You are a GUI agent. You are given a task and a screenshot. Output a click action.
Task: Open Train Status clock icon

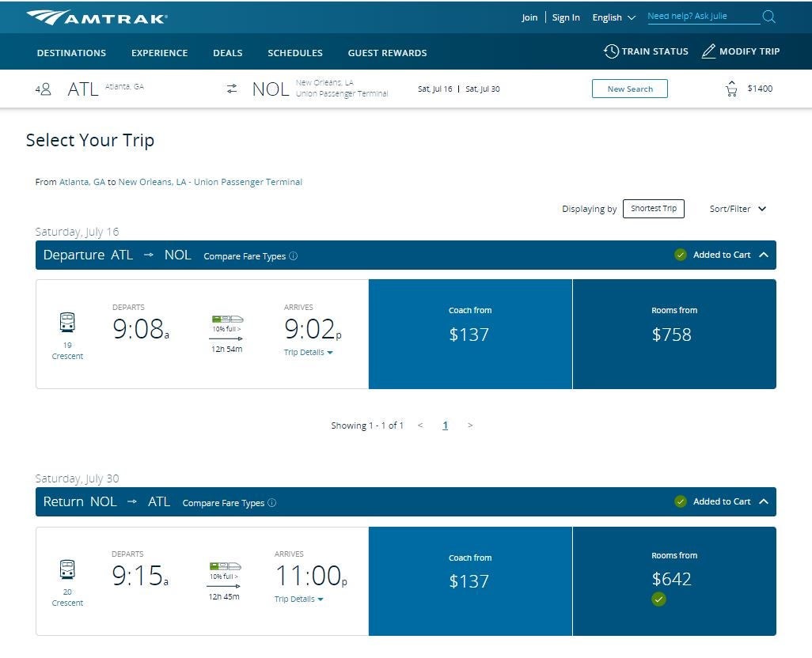[x=611, y=51]
